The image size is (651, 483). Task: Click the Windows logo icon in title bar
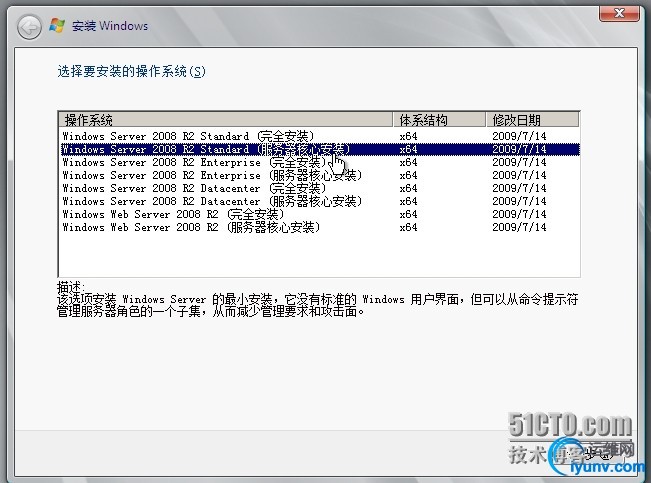57,25
